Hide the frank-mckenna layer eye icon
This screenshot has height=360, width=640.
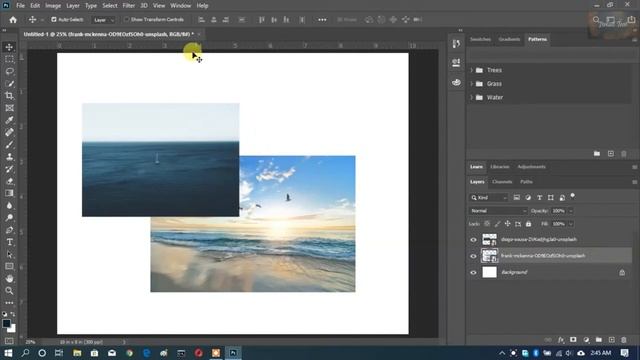tap(473, 256)
